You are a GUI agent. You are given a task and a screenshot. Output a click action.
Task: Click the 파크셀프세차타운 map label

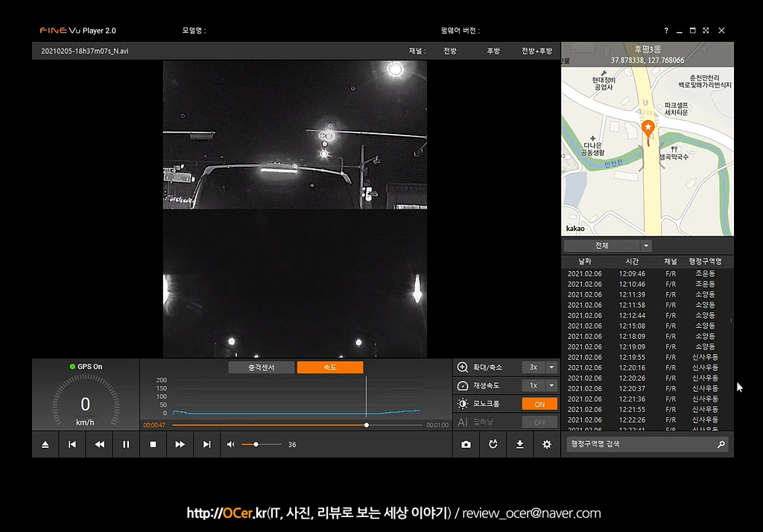click(x=676, y=109)
